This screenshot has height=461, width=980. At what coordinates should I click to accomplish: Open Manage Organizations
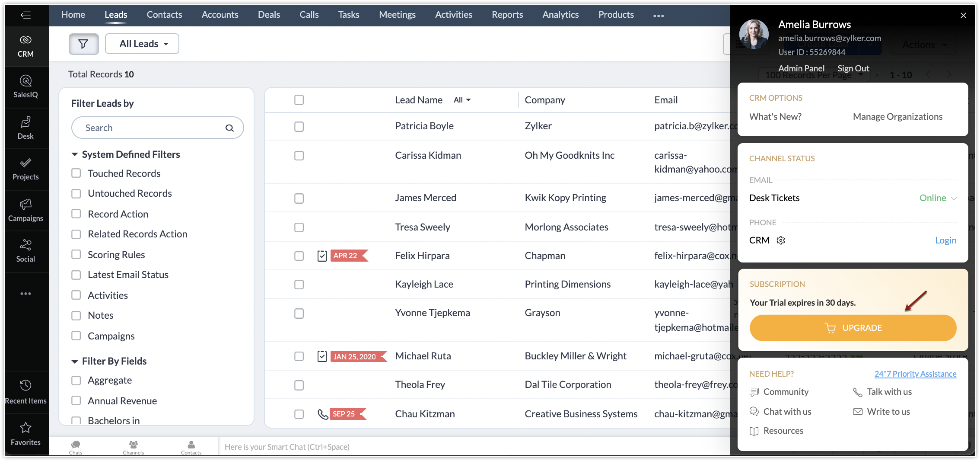coord(897,117)
